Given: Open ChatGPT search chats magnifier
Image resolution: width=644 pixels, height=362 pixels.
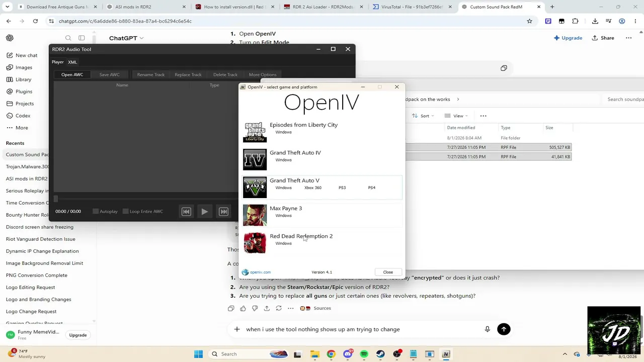Looking at the screenshot, I should click(x=68, y=38).
